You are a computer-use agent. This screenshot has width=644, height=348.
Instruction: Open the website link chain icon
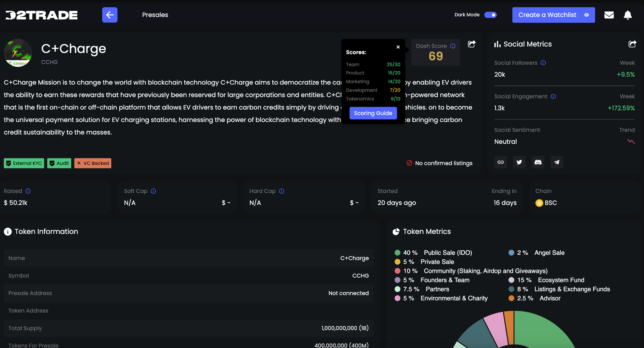501,162
